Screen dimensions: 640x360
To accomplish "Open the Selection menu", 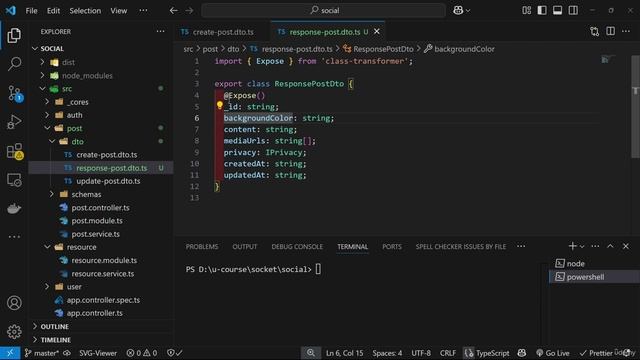I will click(85, 11).
